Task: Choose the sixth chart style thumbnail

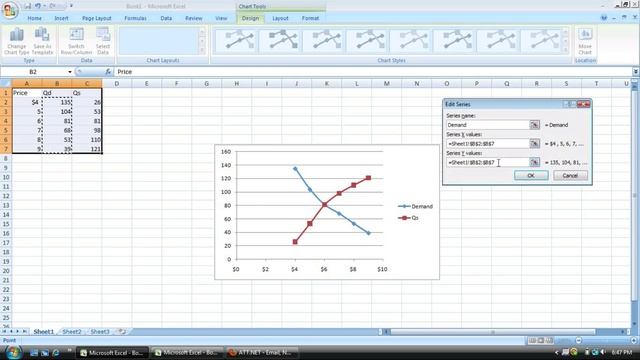Action: (456, 40)
